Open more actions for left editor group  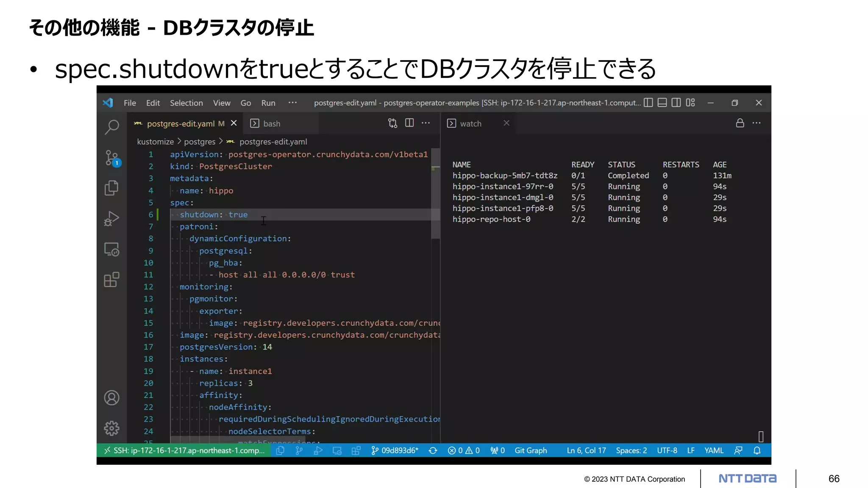pos(426,123)
